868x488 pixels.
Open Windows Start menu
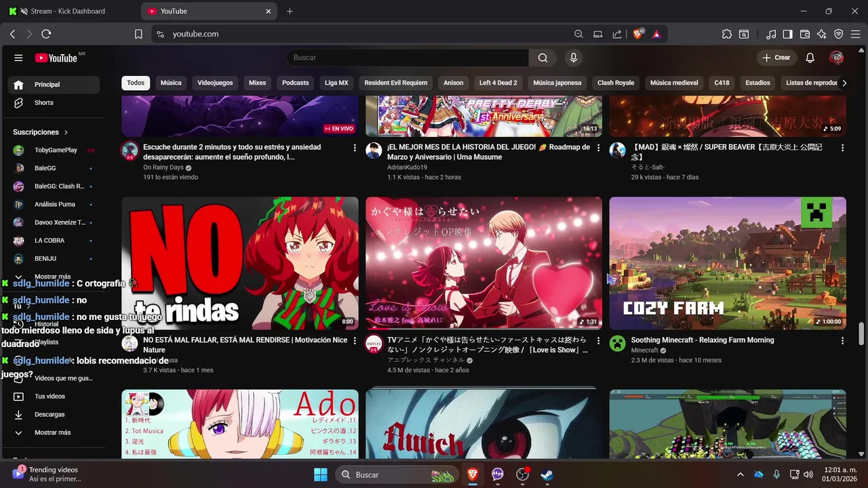[320, 474]
